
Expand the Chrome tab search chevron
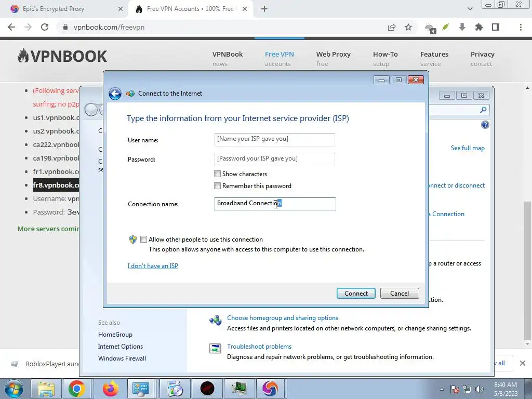(470, 9)
